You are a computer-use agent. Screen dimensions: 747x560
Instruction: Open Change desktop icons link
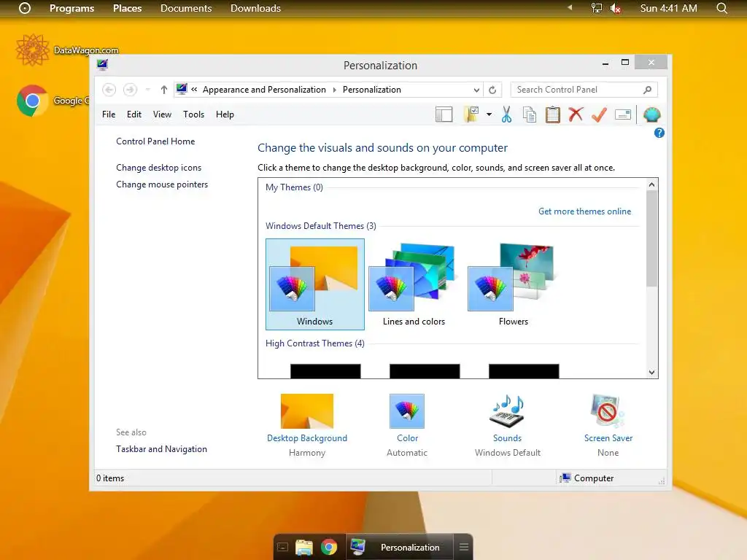pyautogui.click(x=158, y=168)
